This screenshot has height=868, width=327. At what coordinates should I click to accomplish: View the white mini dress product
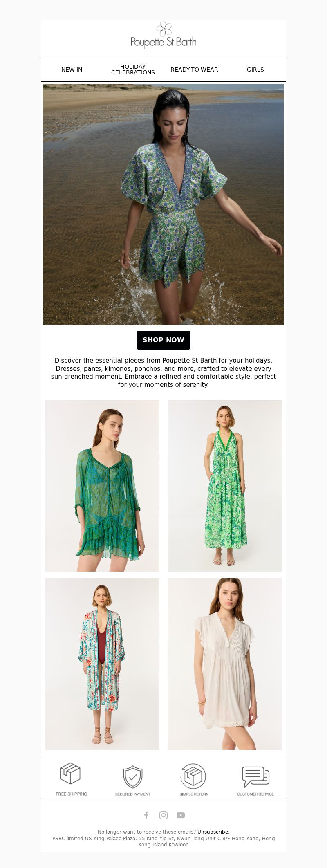[225, 664]
